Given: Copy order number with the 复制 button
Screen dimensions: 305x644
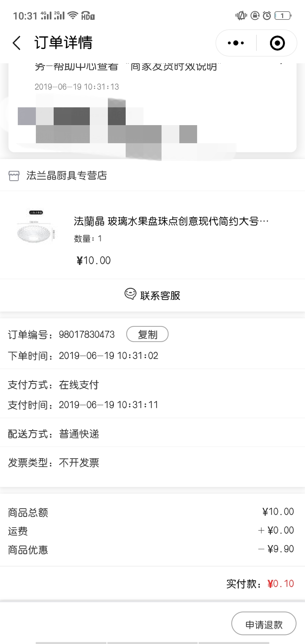Looking at the screenshot, I should pos(147,334).
